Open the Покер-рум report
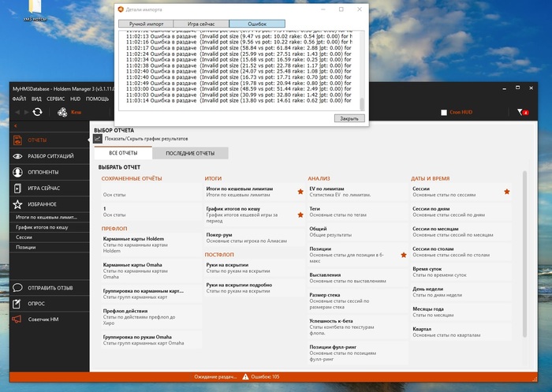Image resolution: width=552 pixels, height=392 pixels. click(255, 237)
